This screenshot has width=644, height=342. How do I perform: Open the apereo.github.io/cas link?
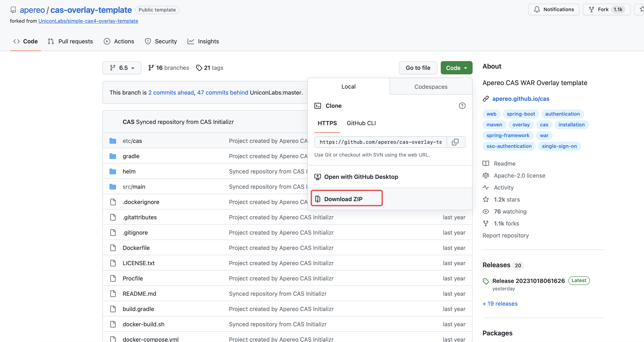(520, 99)
